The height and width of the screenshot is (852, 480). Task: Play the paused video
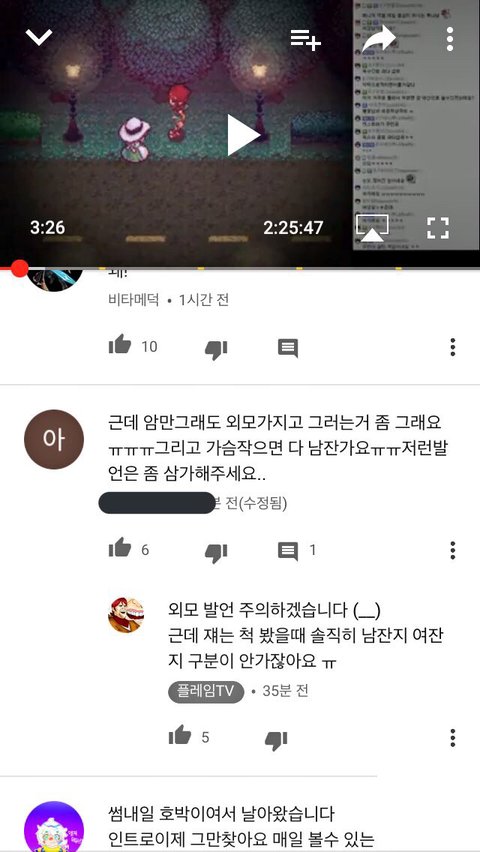[x=242, y=135]
